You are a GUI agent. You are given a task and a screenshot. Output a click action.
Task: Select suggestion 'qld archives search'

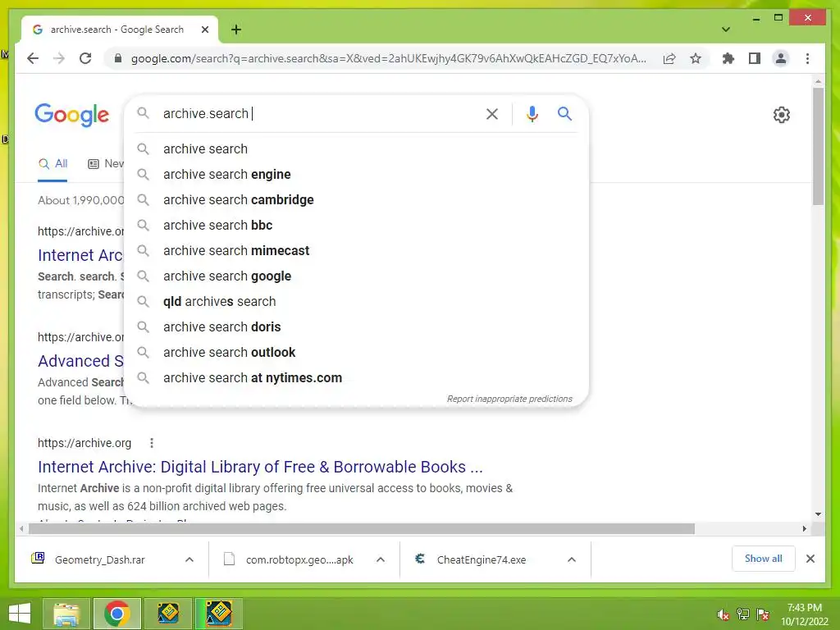point(356,302)
